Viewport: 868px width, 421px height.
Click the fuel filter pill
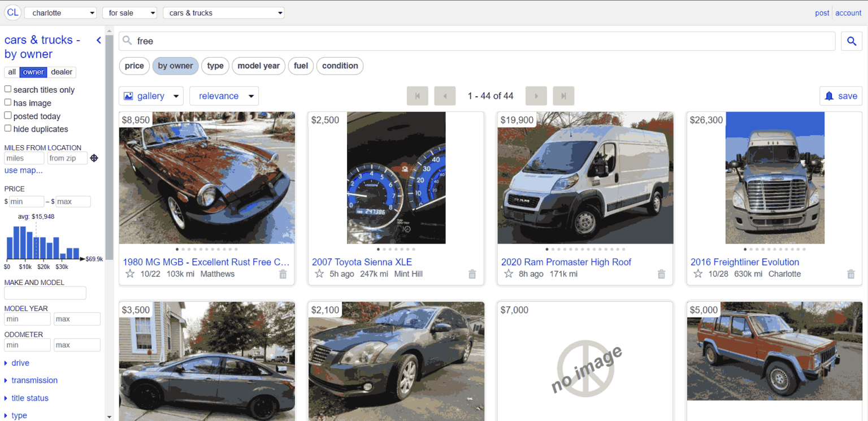tap(301, 66)
